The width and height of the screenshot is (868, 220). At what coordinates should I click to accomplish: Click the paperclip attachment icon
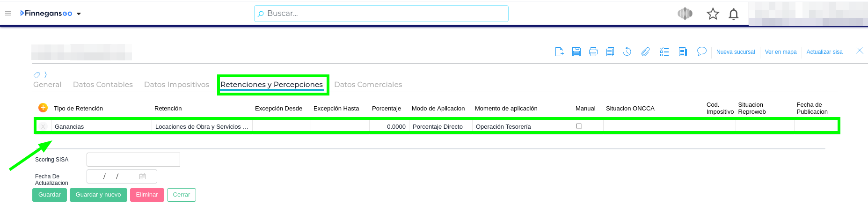[x=645, y=52]
